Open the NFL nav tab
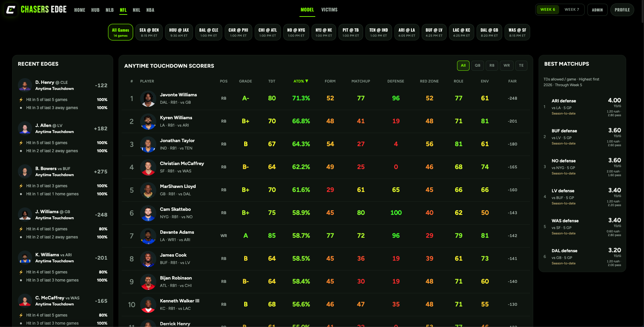 [123, 10]
